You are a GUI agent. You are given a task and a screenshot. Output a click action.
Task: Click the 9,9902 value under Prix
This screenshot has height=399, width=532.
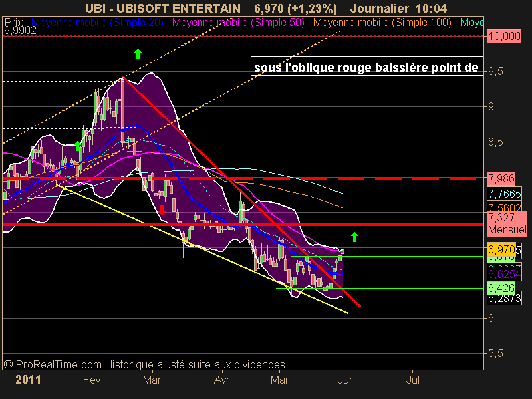click(x=20, y=31)
